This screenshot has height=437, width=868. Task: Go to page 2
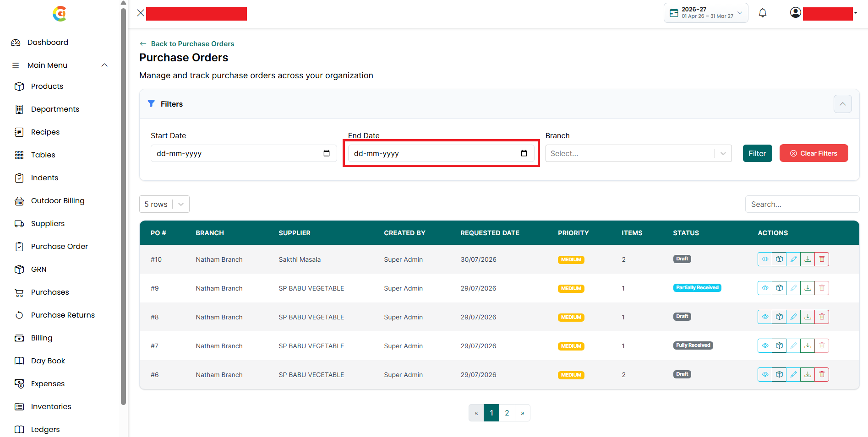click(507, 413)
